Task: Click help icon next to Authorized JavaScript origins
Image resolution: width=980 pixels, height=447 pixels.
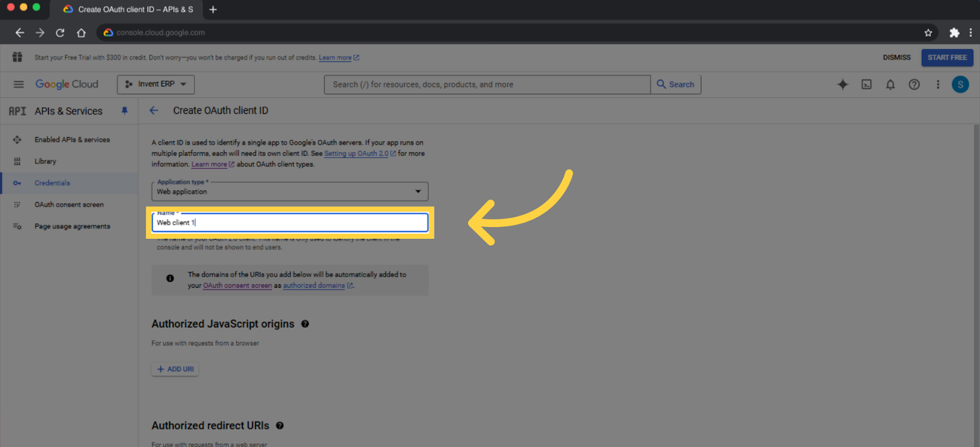Action: coord(305,324)
